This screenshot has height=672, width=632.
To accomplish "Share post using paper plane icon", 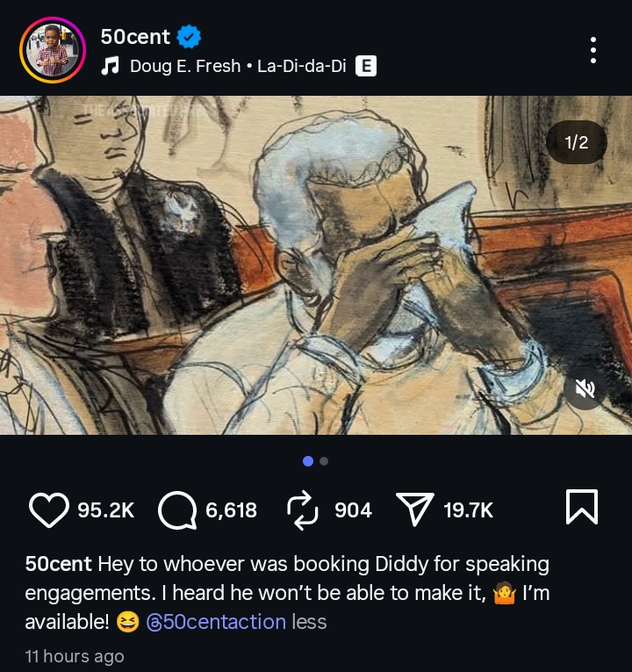I will coord(414,510).
